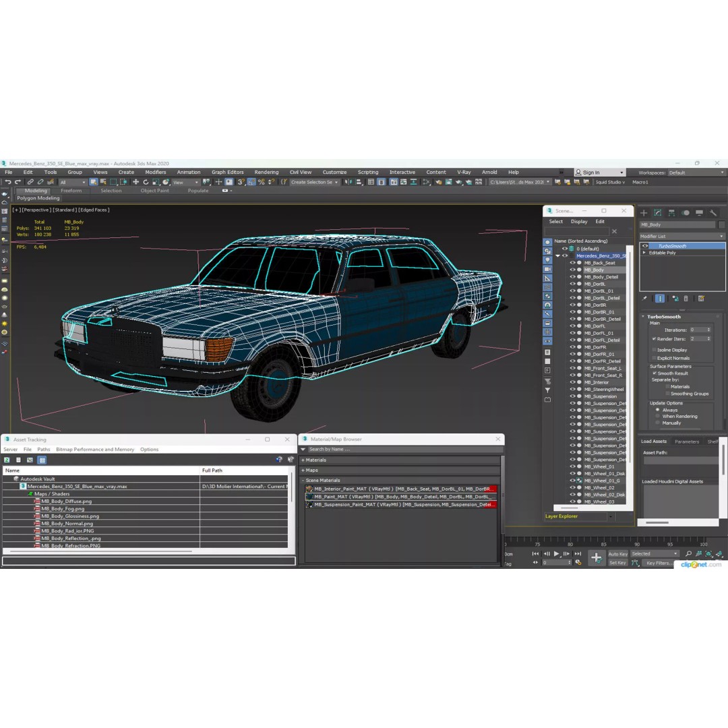Open the Workspaces Default dropdown
This screenshot has height=728, width=728.
tap(696, 173)
